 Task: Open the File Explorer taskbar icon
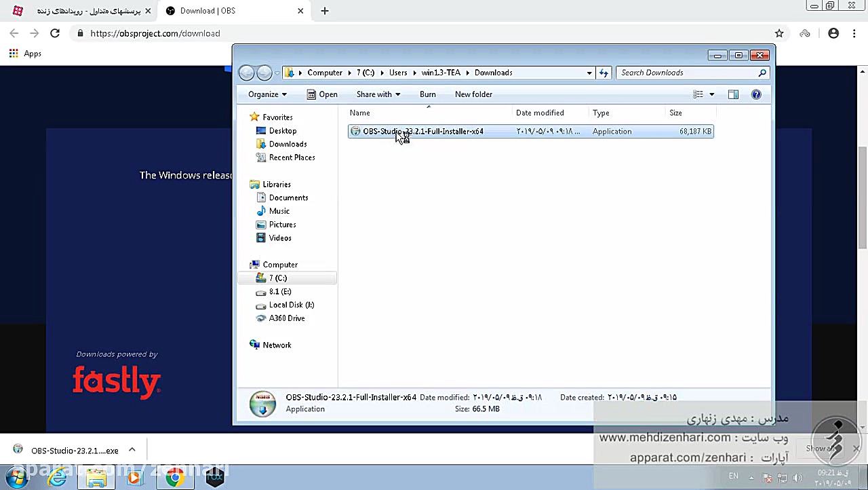(x=96, y=478)
